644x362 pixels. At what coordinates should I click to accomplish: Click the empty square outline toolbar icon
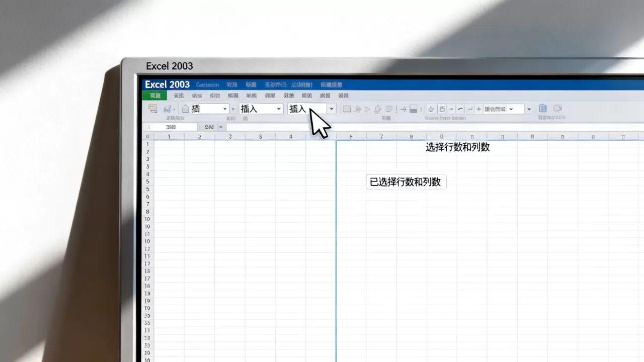coord(347,109)
